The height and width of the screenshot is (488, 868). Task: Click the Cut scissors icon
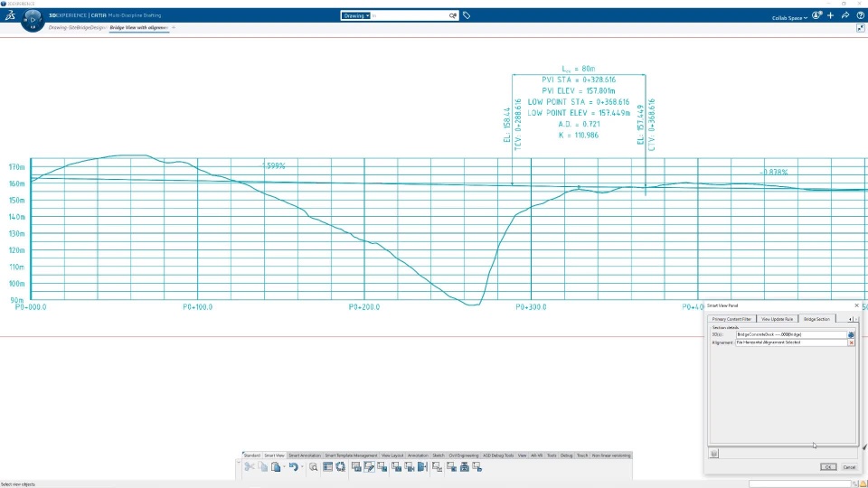[250, 467]
